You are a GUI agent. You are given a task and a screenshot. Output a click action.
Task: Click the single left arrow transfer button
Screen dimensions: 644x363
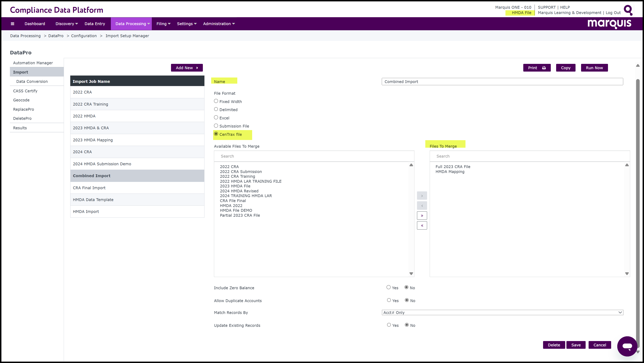pyautogui.click(x=422, y=206)
